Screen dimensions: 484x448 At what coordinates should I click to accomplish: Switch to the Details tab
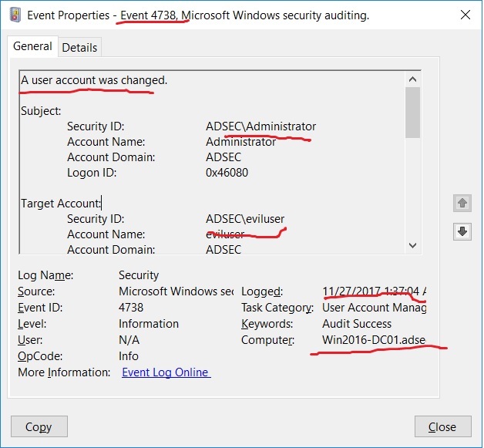point(79,48)
